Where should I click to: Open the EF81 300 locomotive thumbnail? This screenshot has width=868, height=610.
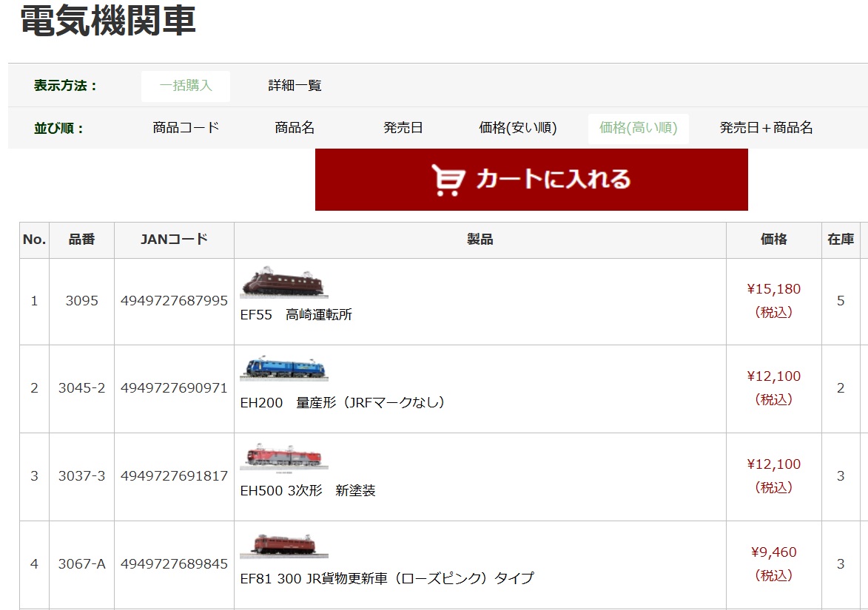point(283,545)
